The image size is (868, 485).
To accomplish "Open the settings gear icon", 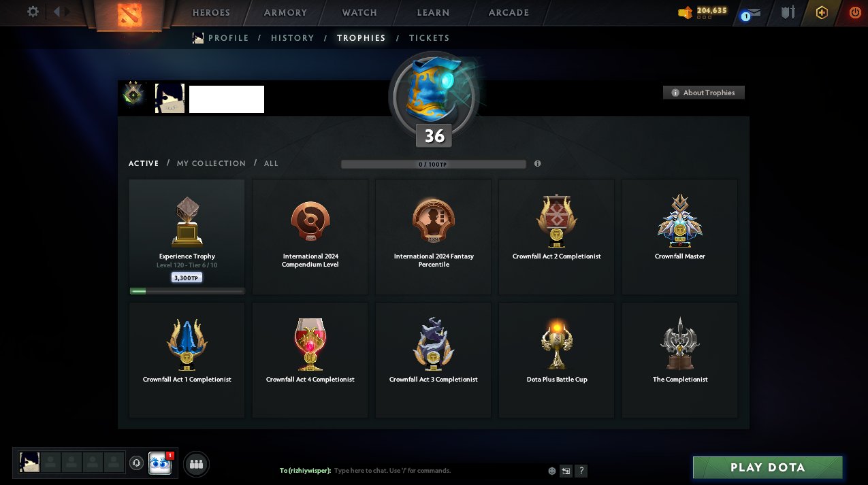I will pyautogui.click(x=33, y=12).
